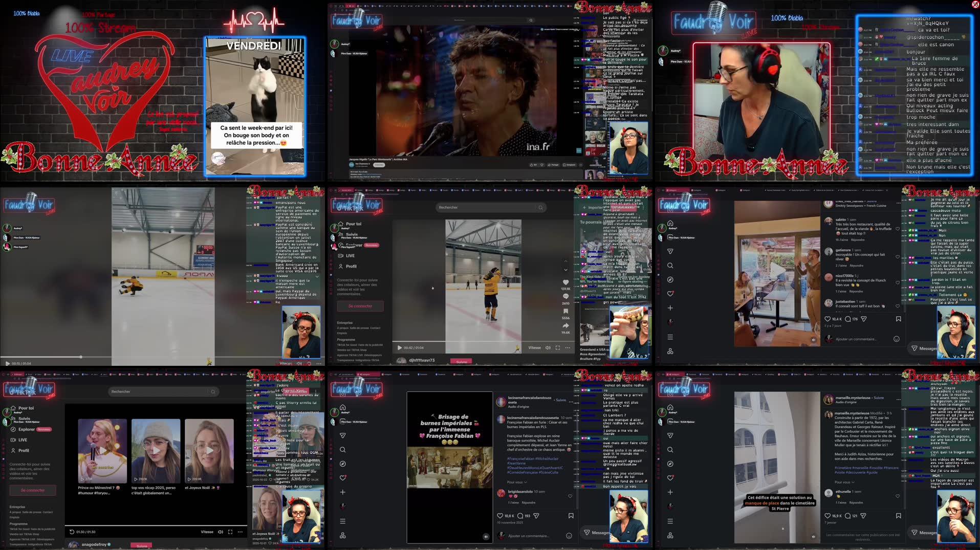Select the Instagram search magnifier icon
Image resolution: width=980 pixels, height=550 pixels.
(670, 265)
